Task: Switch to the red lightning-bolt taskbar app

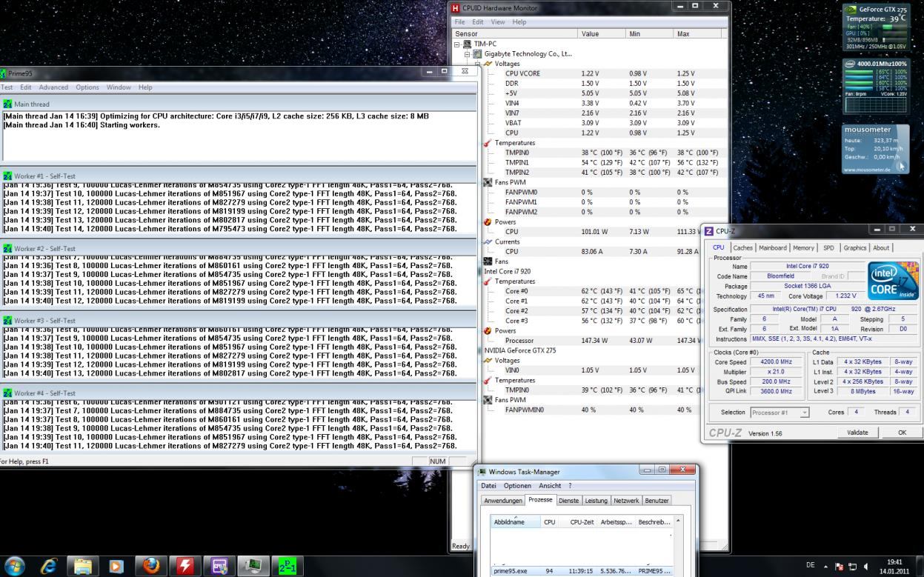Action: click(186, 565)
